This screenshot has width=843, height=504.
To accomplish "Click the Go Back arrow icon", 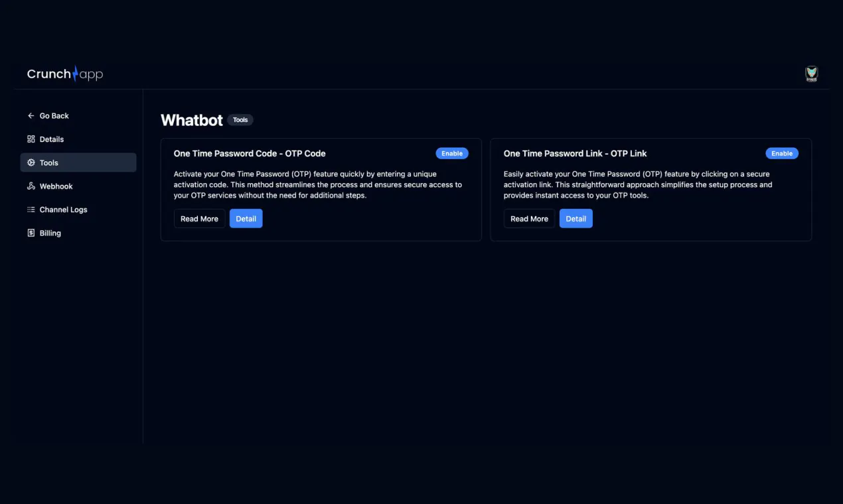I will (x=31, y=116).
